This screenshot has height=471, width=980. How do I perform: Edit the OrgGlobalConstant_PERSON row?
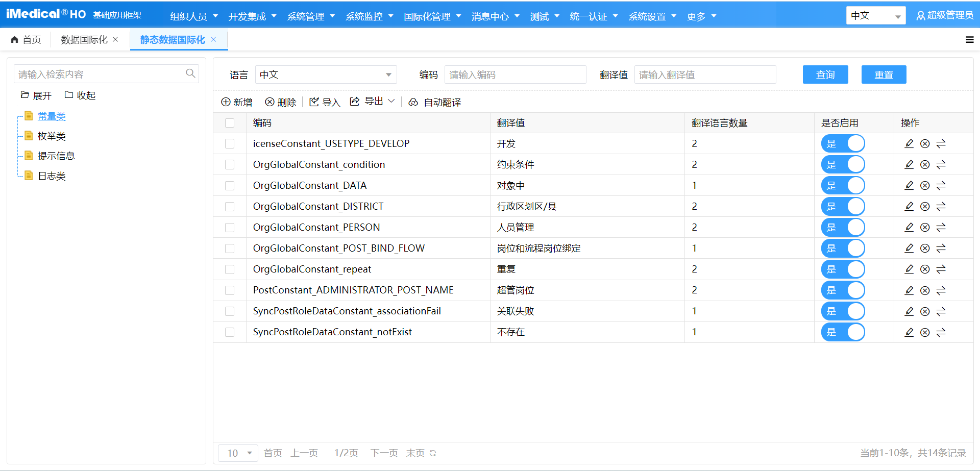coord(909,227)
